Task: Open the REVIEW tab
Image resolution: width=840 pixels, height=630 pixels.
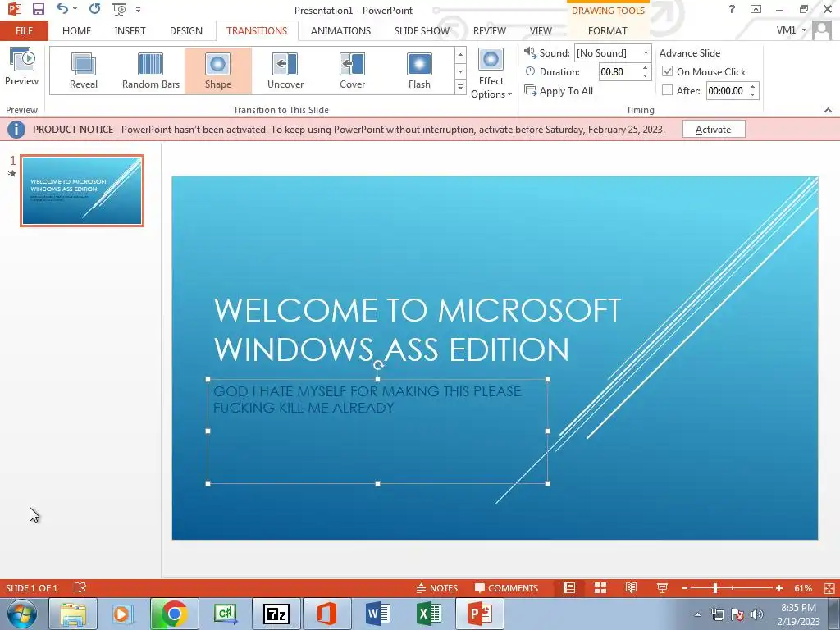Action: (x=489, y=30)
